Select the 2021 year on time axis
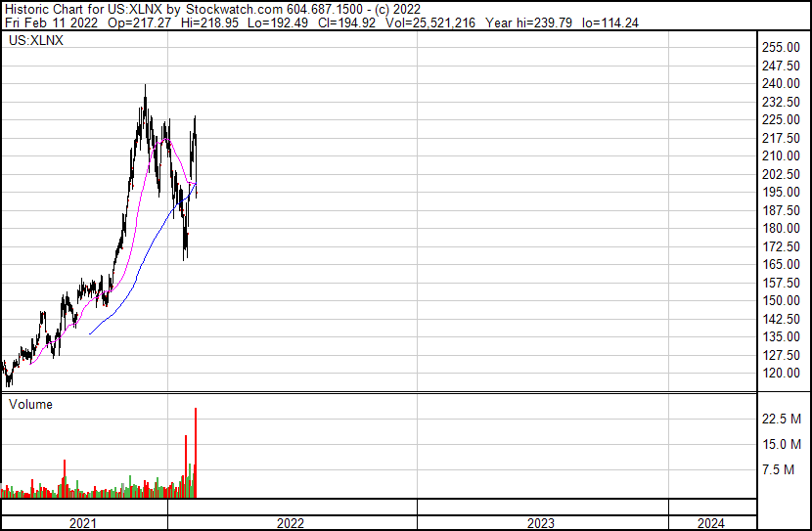The image size is (812, 531). click(x=83, y=524)
